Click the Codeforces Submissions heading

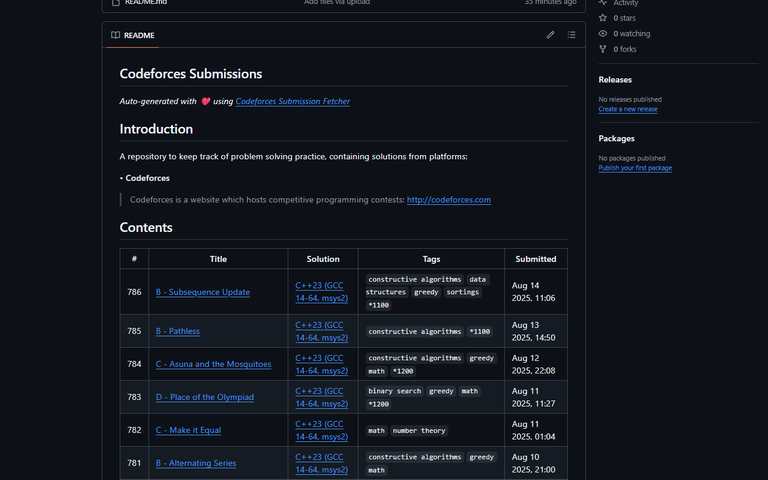click(191, 74)
